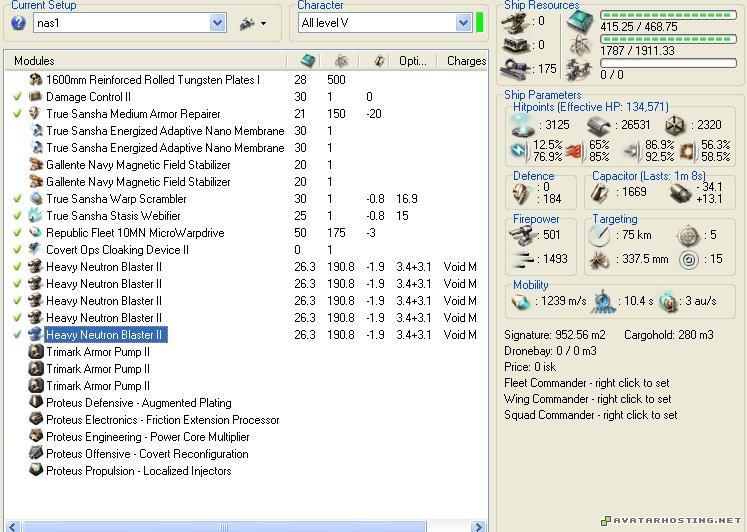Toggle Republic Fleet 10MN MicroWarpdrive checkmark
This screenshot has width=747, height=532.
tap(17, 233)
